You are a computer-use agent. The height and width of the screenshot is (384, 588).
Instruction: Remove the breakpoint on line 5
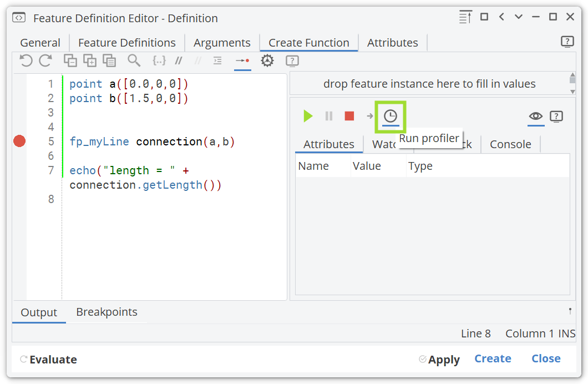[19, 141]
